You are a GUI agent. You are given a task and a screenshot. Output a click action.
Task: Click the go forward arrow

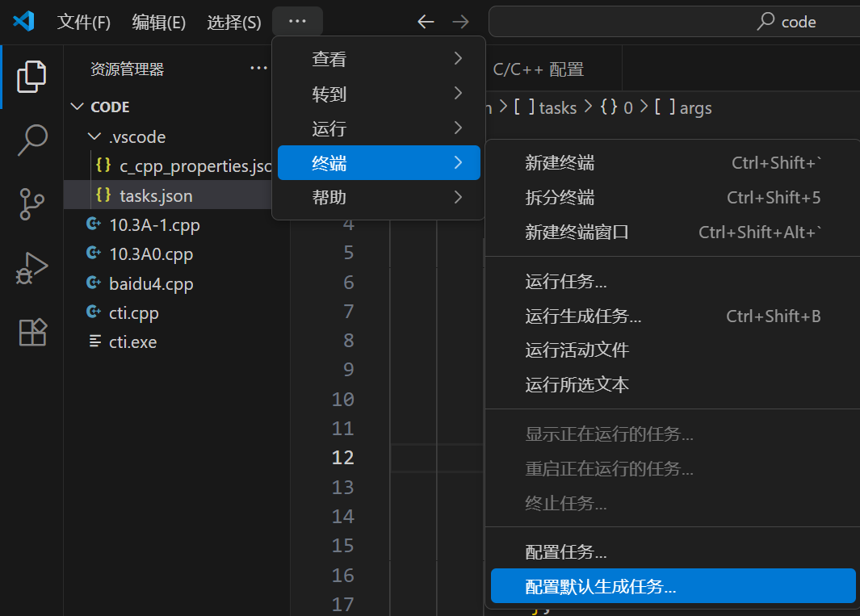pos(460,22)
